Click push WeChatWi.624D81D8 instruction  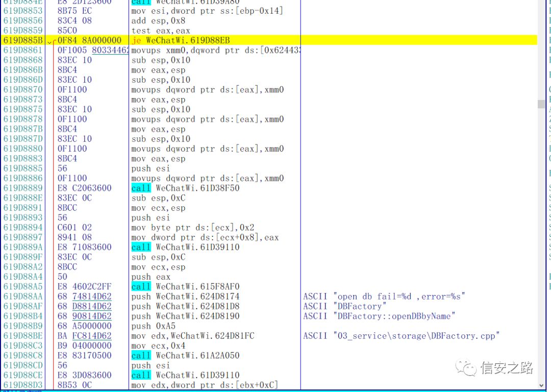point(185,306)
